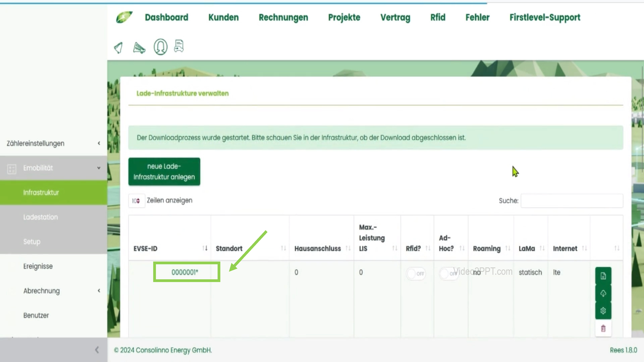The height and width of the screenshot is (362, 644).
Task: Open the Rechnungen menu
Action: (x=283, y=18)
